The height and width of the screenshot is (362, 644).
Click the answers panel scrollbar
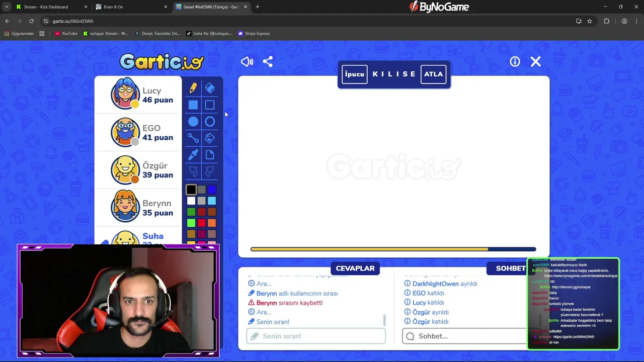[384, 320]
